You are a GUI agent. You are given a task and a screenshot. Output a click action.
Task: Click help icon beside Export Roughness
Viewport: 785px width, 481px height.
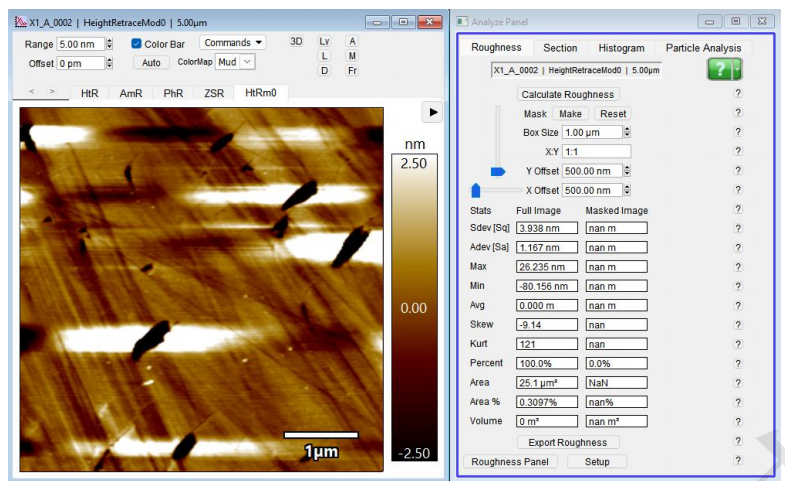pyautogui.click(x=738, y=442)
